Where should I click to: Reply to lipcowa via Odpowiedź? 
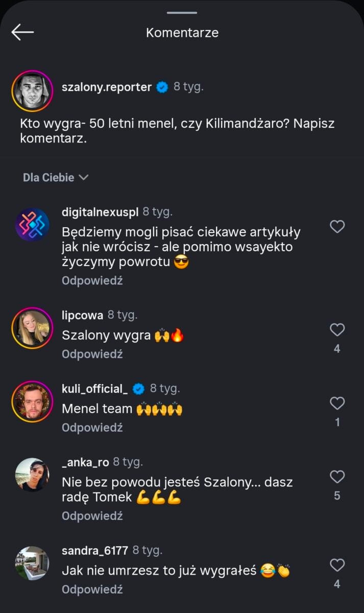pos(92,354)
